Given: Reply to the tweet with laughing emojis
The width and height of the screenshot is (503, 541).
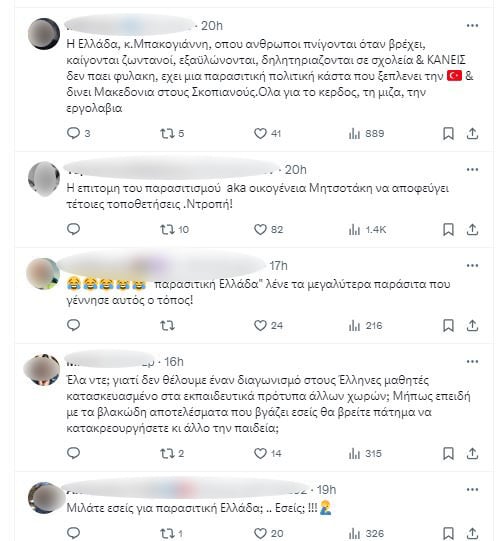Looking at the screenshot, I should click(x=73, y=325).
